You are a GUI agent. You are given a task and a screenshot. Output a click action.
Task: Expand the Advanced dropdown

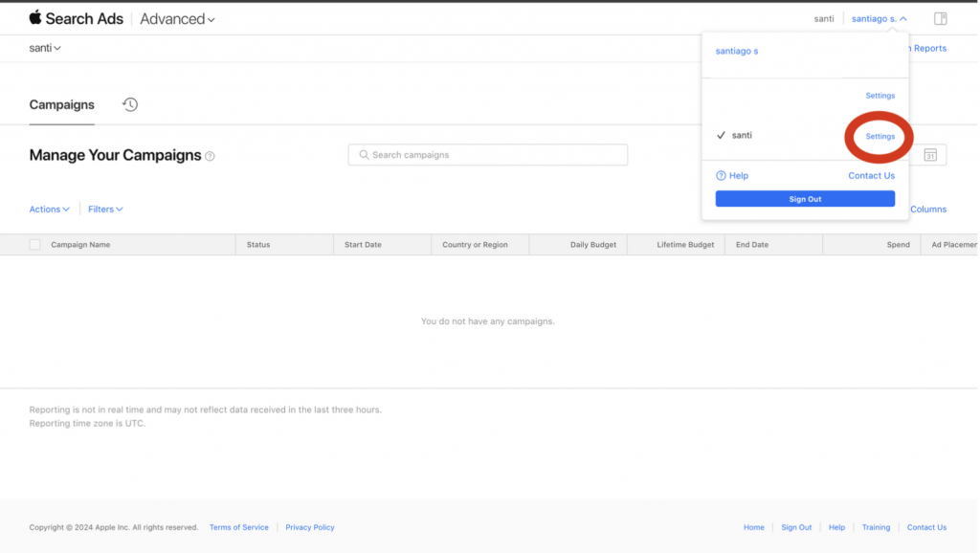click(x=177, y=19)
